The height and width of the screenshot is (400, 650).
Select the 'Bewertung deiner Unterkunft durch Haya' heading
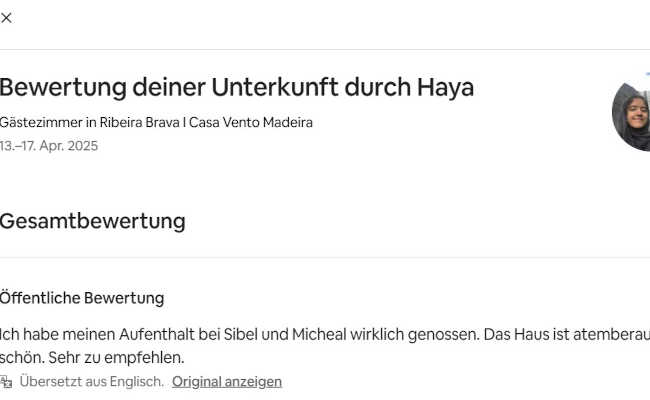[236, 87]
